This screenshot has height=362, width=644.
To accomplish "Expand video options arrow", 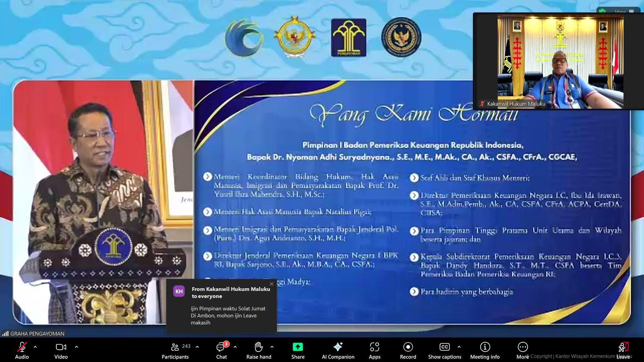I will click(x=76, y=347).
